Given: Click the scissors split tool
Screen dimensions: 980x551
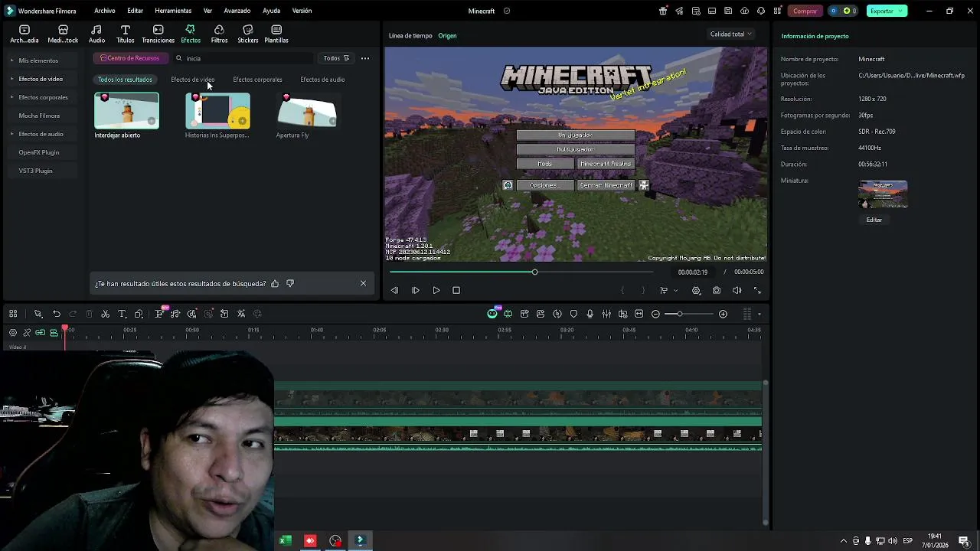Looking at the screenshot, I should point(105,314).
